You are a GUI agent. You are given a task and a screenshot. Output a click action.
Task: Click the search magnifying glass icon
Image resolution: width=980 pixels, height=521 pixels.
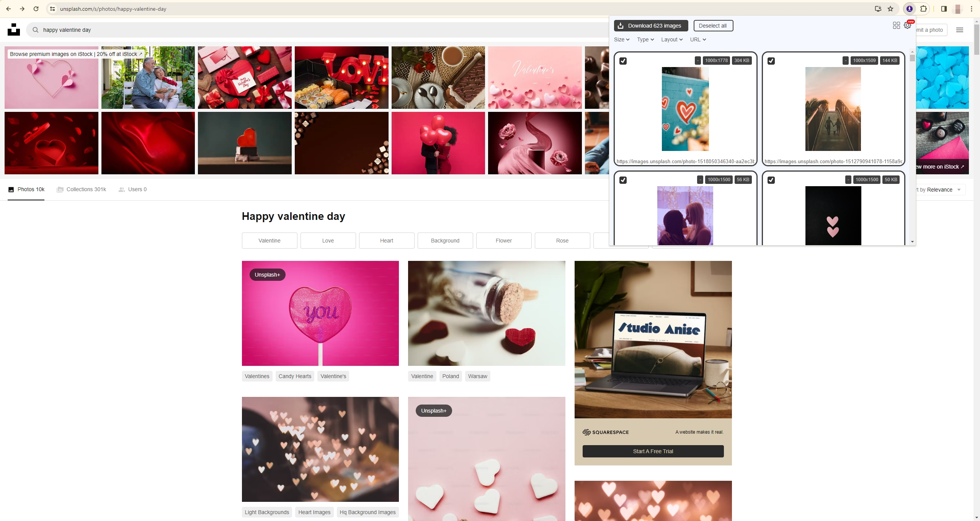(36, 30)
